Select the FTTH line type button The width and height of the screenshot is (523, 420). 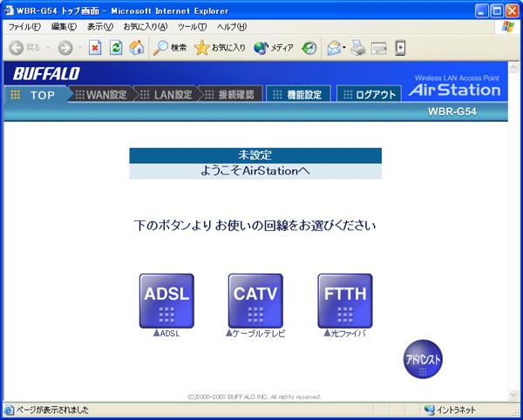pyautogui.click(x=345, y=301)
